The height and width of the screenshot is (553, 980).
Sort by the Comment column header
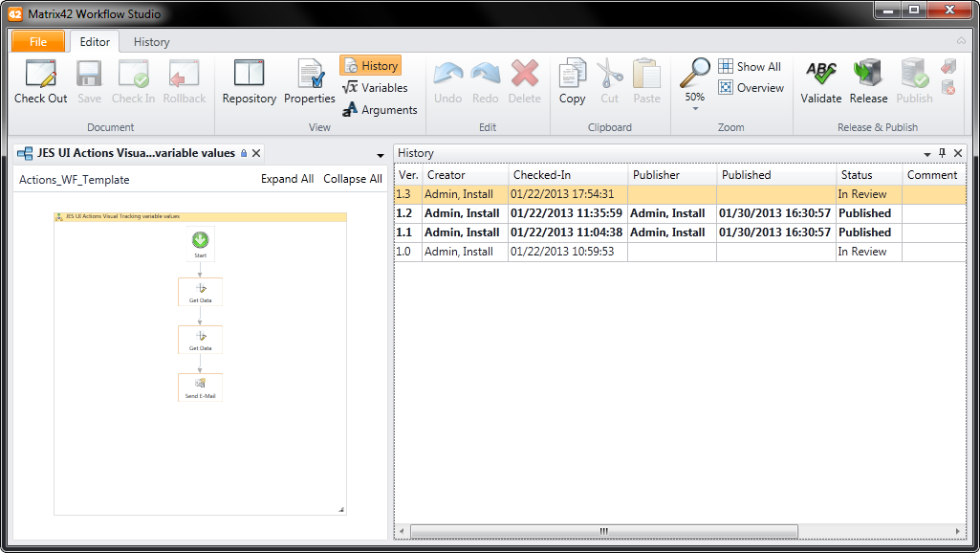pyautogui.click(x=934, y=175)
